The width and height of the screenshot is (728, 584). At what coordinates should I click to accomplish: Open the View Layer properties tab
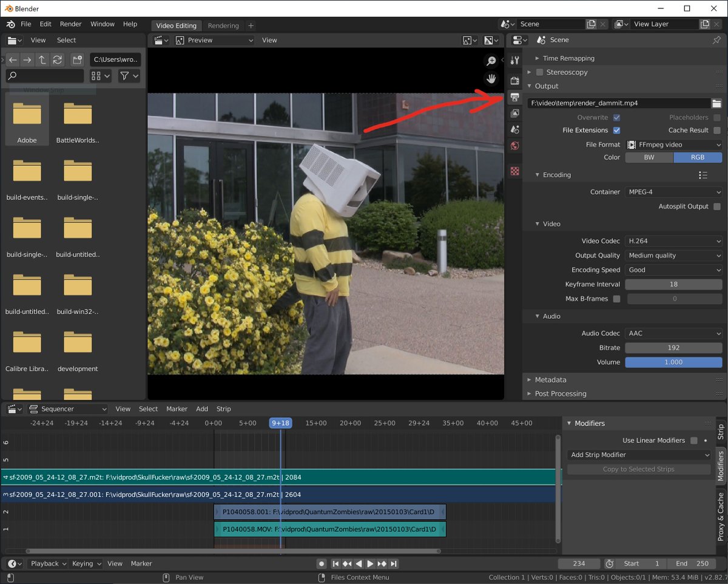point(514,114)
